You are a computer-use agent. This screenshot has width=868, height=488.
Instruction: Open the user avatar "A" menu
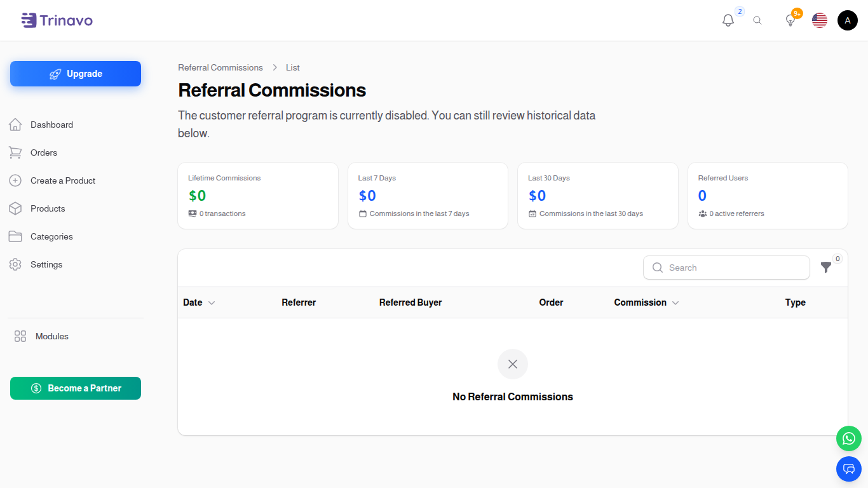click(x=848, y=20)
